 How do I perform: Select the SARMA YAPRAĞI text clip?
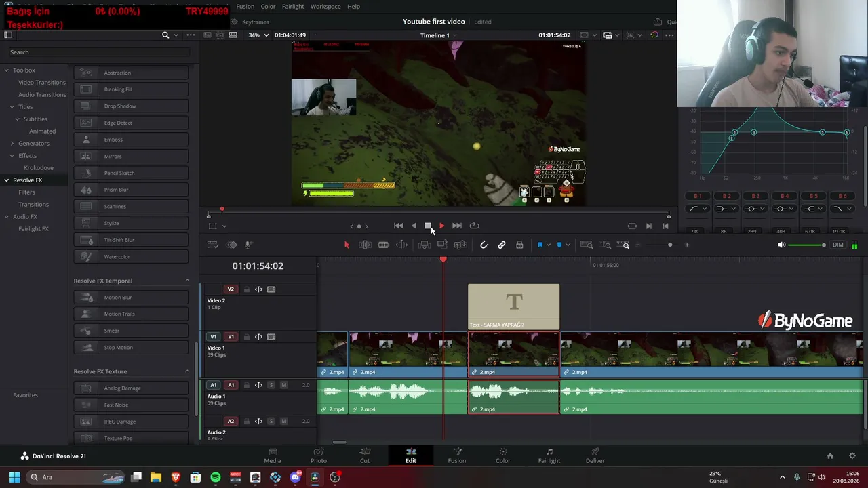[514, 307]
